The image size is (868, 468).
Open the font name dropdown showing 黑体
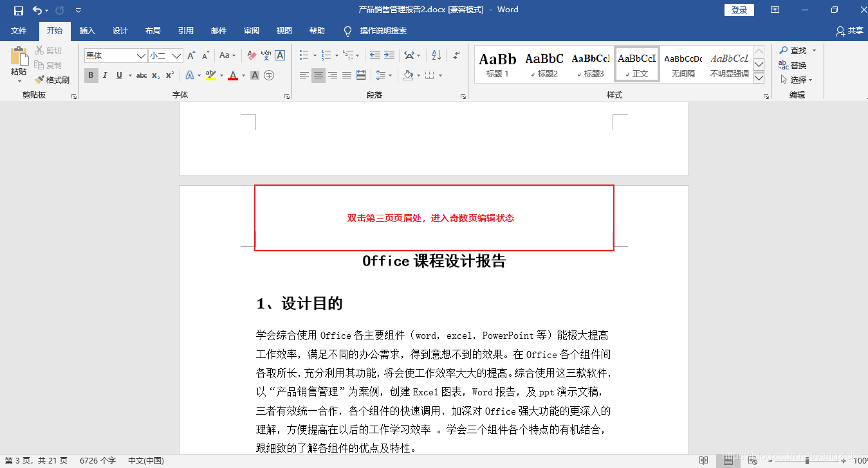[142, 56]
